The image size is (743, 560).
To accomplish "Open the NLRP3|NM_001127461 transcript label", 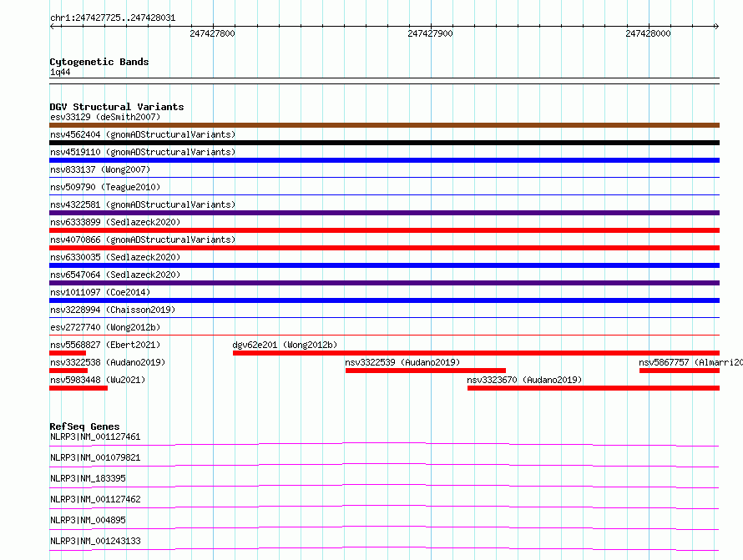I will [95, 436].
